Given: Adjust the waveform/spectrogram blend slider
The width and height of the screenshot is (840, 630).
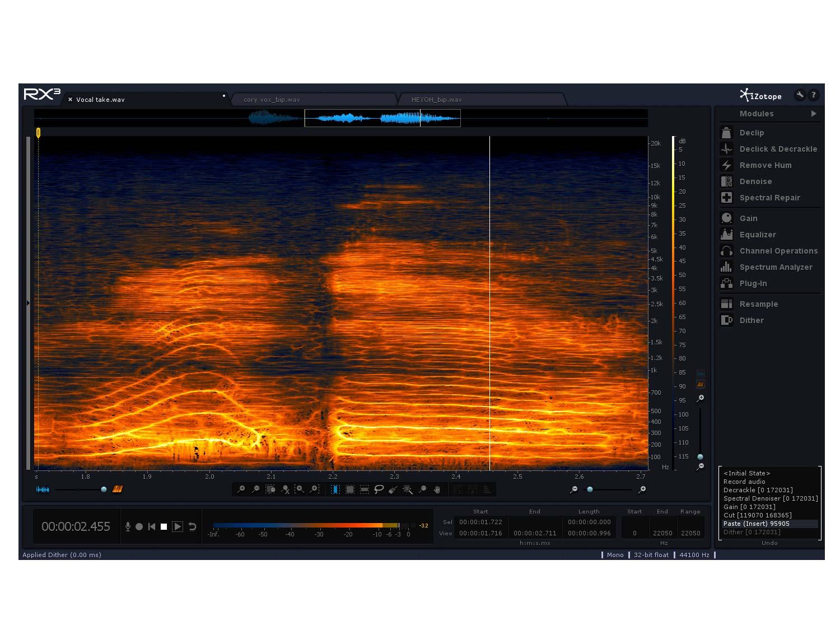Looking at the screenshot, I should tap(104, 489).
